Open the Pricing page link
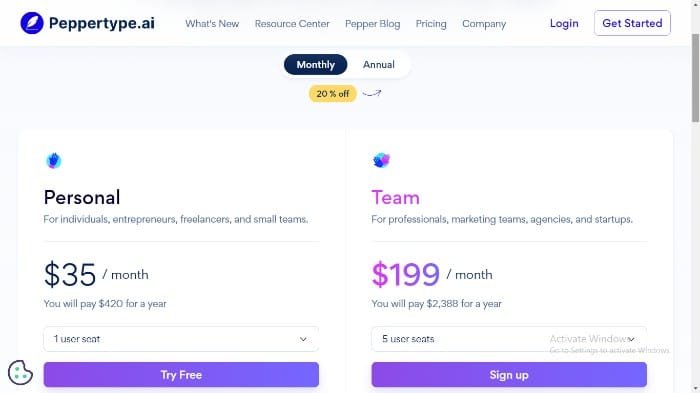 [431, 24]
